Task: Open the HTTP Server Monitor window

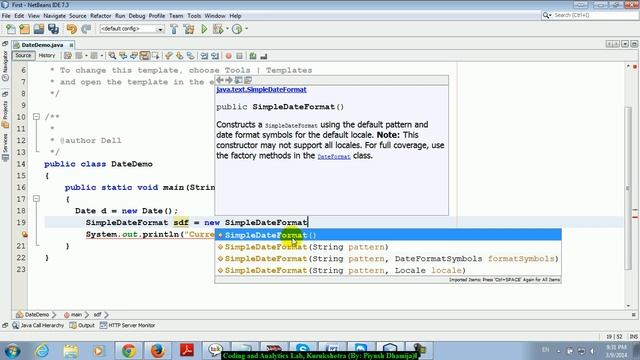Action: click(x=128, y=325)
